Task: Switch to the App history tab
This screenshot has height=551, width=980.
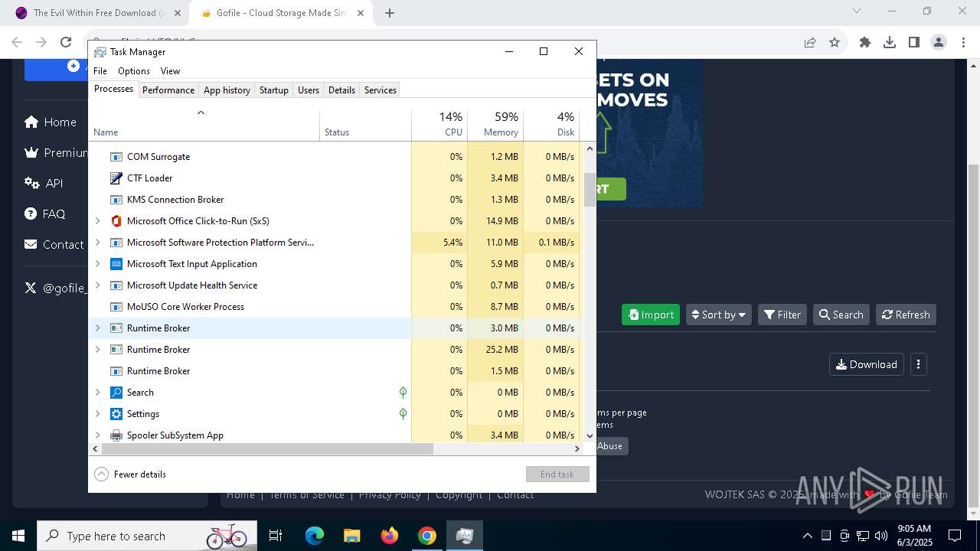Action: 227,90
